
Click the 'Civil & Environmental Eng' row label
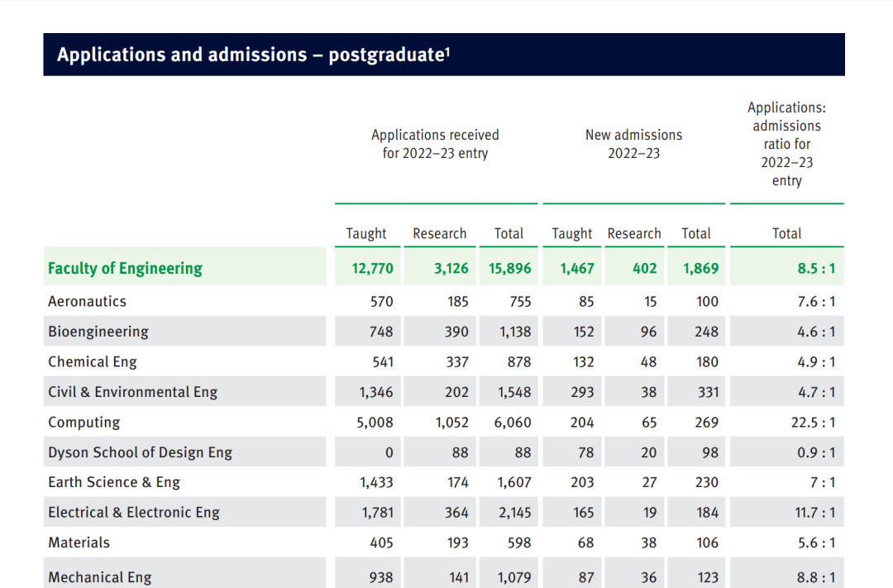(132, 392)
